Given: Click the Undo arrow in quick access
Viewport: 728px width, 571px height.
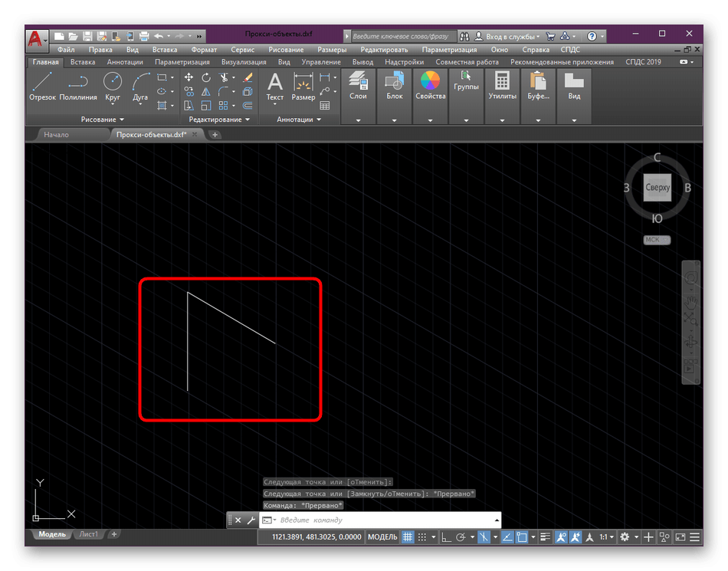Looking at the screenshot, I should point(159,36).
